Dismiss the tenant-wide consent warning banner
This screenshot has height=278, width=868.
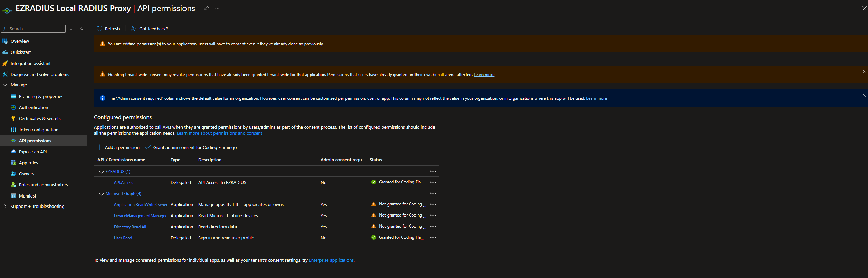tap(864, 71)
